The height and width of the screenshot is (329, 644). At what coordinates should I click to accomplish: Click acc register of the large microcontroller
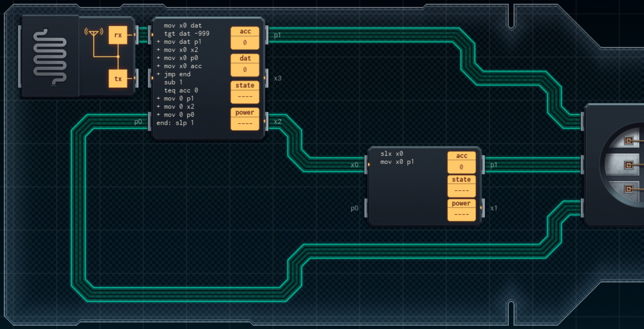coord(245,38)
